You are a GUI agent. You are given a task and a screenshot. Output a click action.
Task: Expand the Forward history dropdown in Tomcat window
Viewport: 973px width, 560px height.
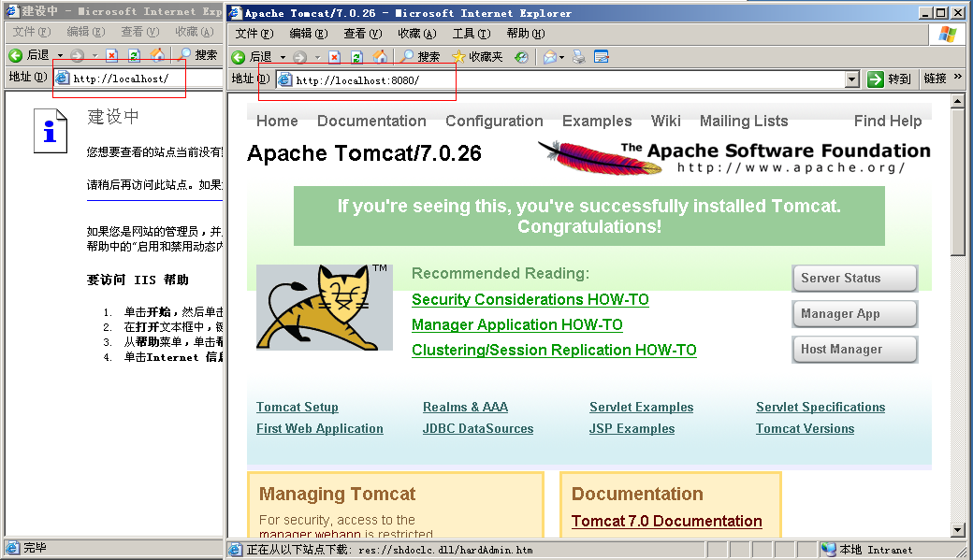coord(318,58)
